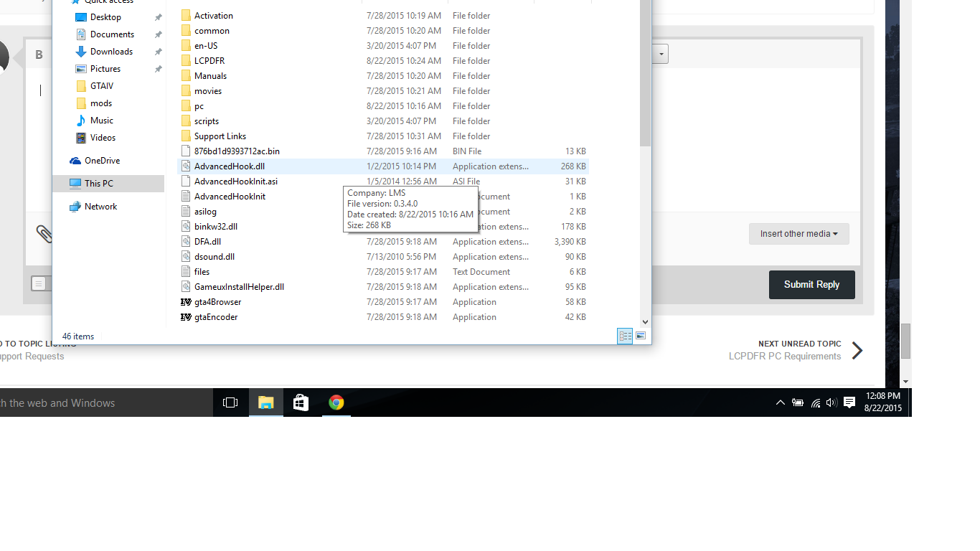Select the gtaEncoder application icon
Viewport: 980px width, 551px height.
coord(186,317)
